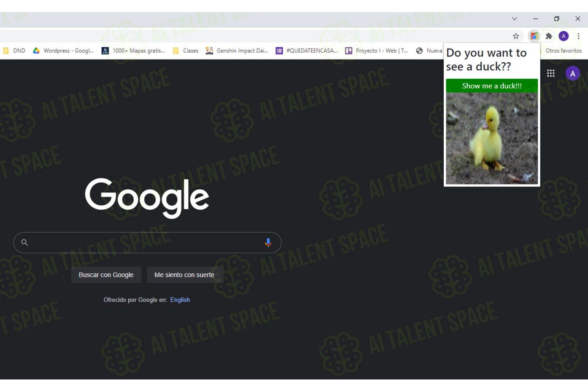The width and height of the screenshot is (588, 392).
Task: Open the duck extension icon in toolbar
Action: 534,36
